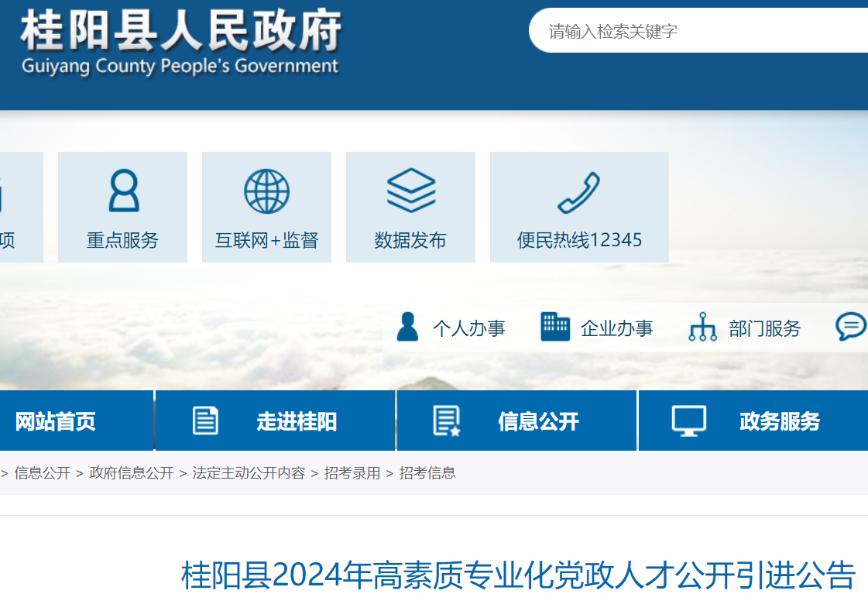Click the 企业办事 building icon

point(555,327)
